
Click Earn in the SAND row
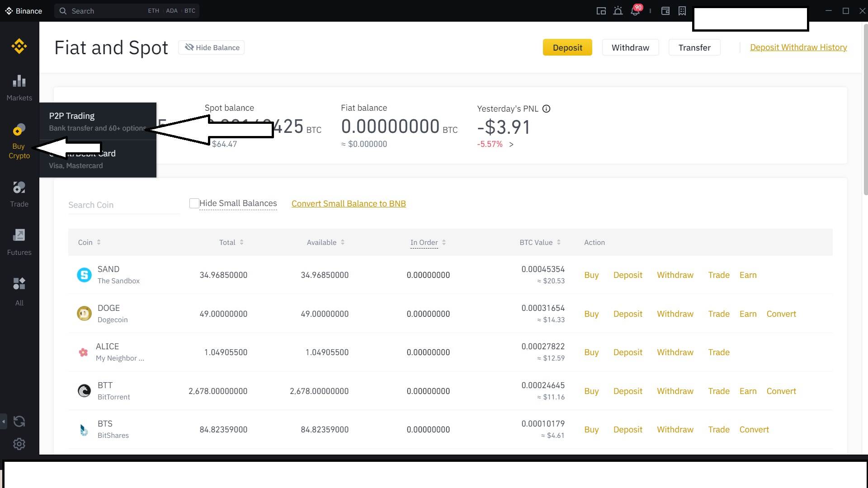748,275
